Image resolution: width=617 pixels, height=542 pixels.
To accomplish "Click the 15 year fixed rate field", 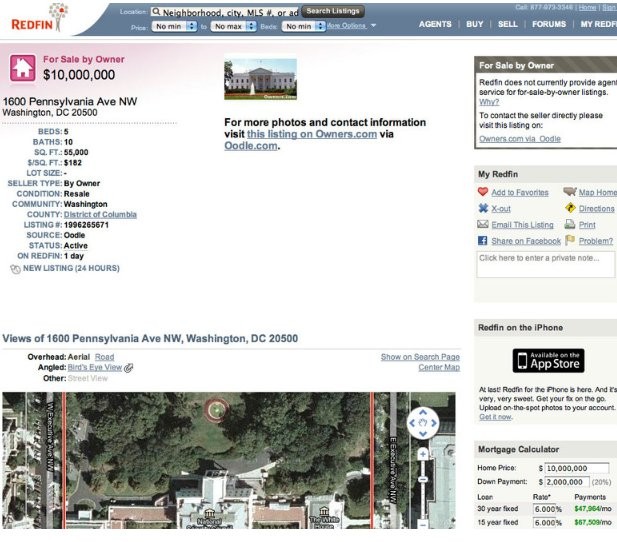I will click(x=544, y=523).
